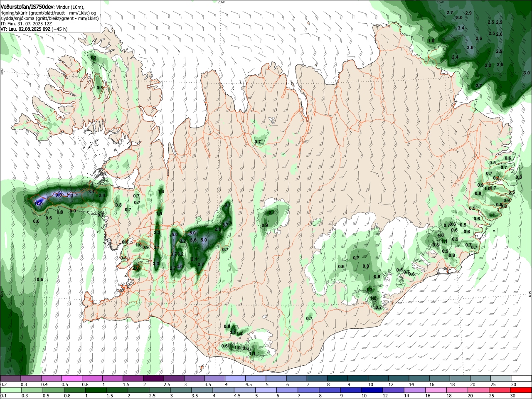Image resolution: width=532 pixels, height=399 pixels.
Task: Click the 4.0 precipitation value
Action: click(x=180, y=266)
